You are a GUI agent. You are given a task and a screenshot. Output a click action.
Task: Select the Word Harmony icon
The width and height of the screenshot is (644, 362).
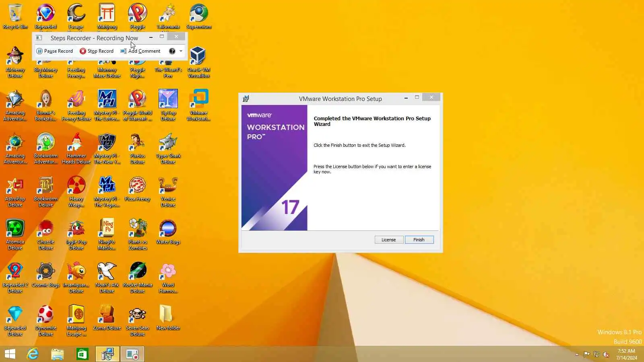[x=168, y=278]
